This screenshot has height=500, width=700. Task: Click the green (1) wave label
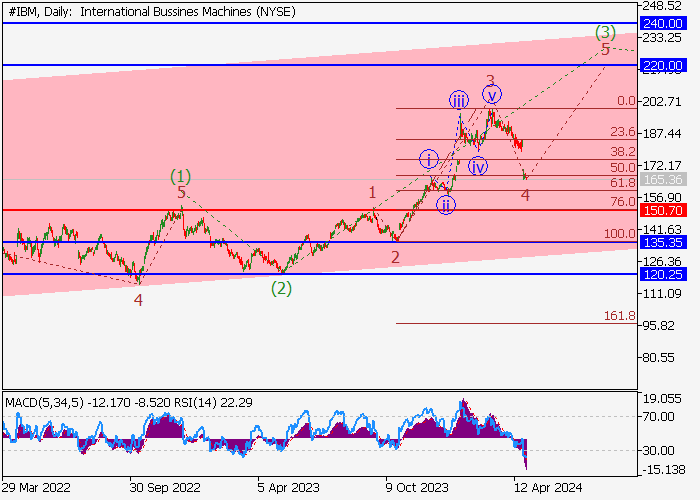[x=181, y=177]
